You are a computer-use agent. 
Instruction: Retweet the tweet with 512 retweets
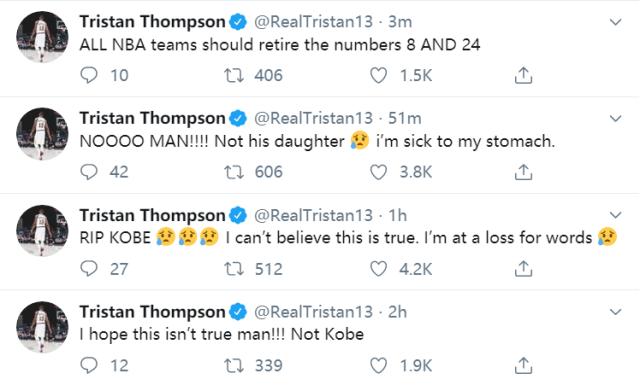[234, 269]
